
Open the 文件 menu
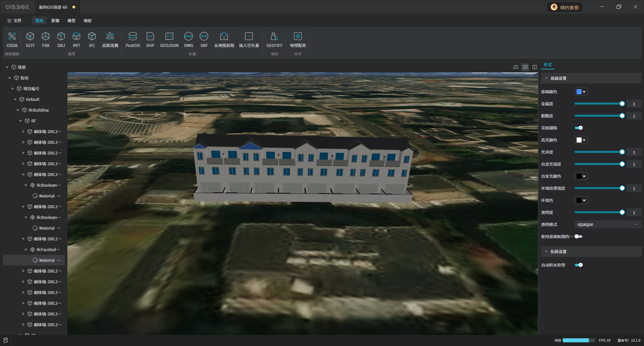click(14, 21)
